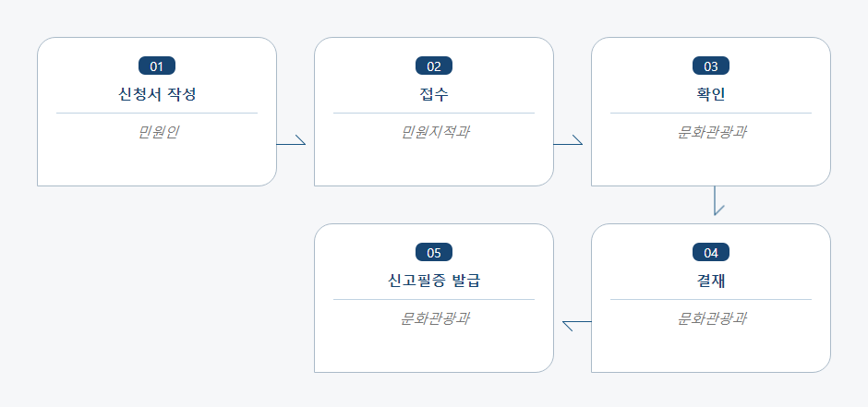
Task: Select the 신고필증 발급 title
Action: coord(434,281)
